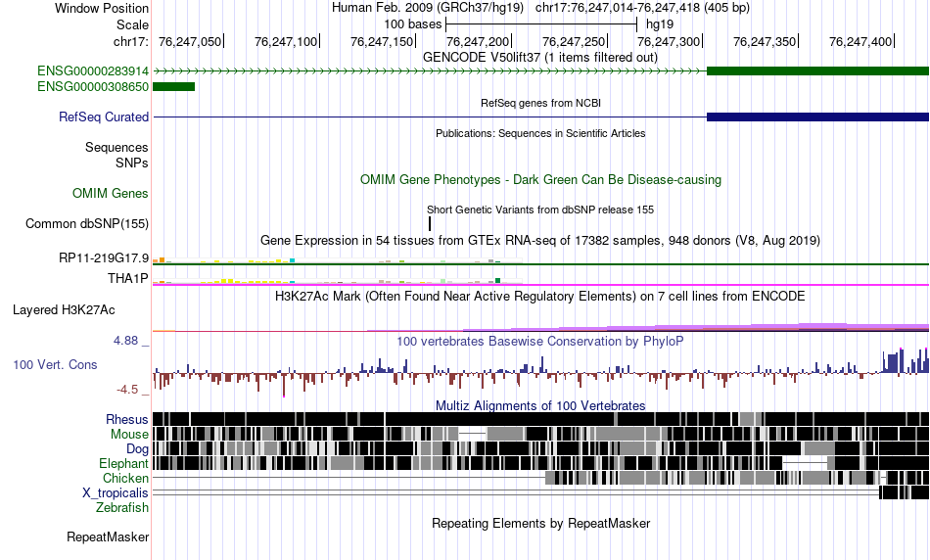930x560 pixels.
Task: Click the OMIM Genes label
Action: tap(111, 194)
